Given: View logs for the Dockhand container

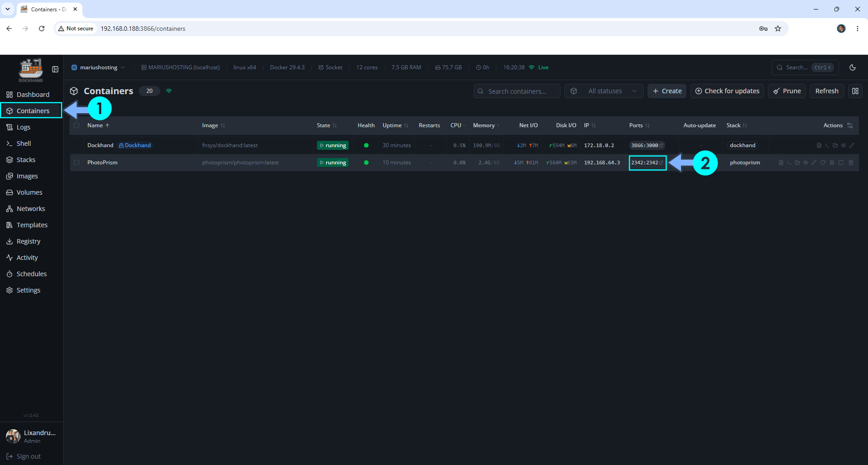Looking at the screenshot, I should coord(819,145).
